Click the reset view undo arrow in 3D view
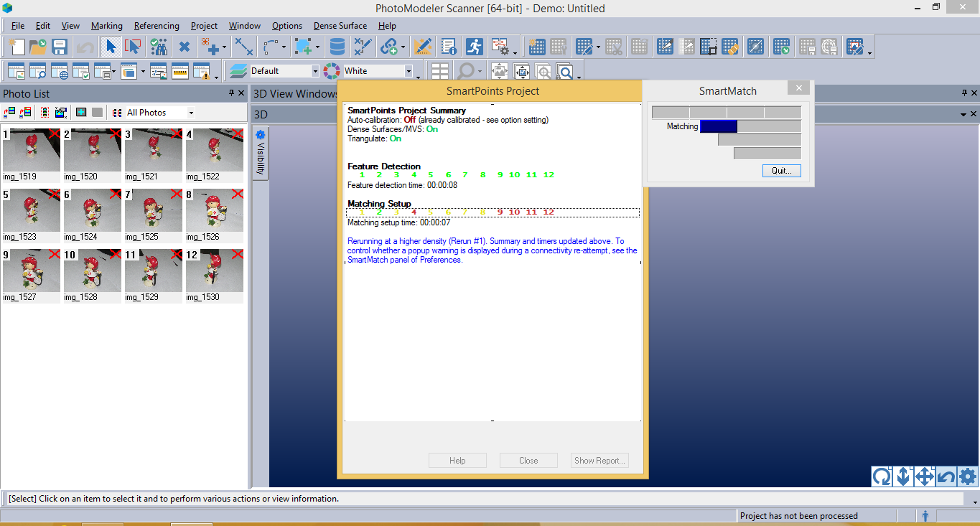 [946, 476]
